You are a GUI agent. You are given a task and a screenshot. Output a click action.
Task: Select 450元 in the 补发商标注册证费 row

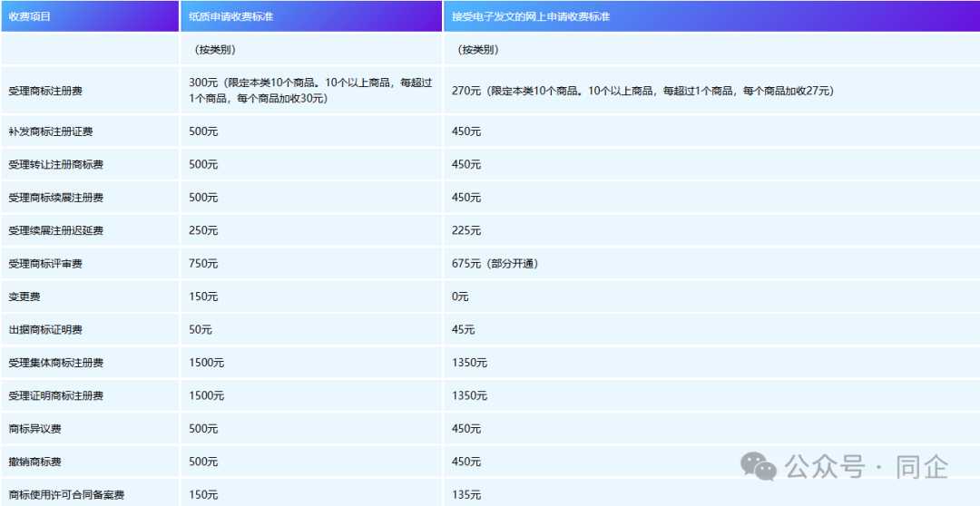[x=467, y=131]
